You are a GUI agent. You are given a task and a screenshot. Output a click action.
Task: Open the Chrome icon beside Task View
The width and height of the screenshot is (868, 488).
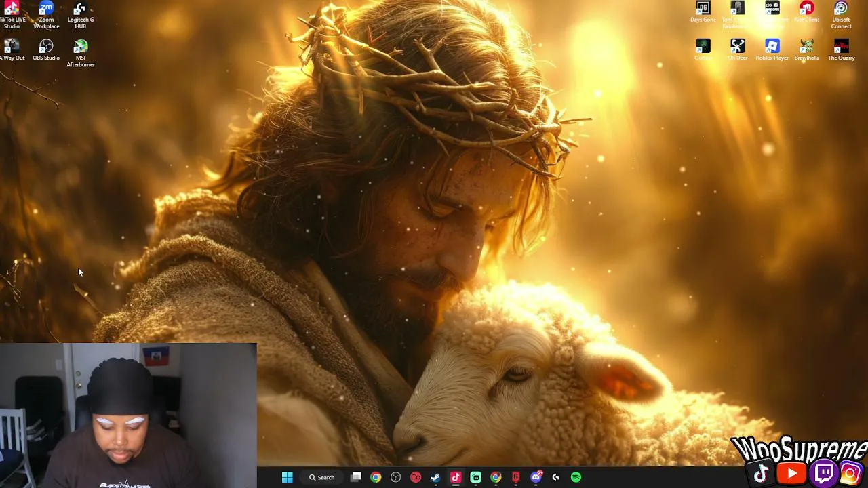(x=376, y=477)
